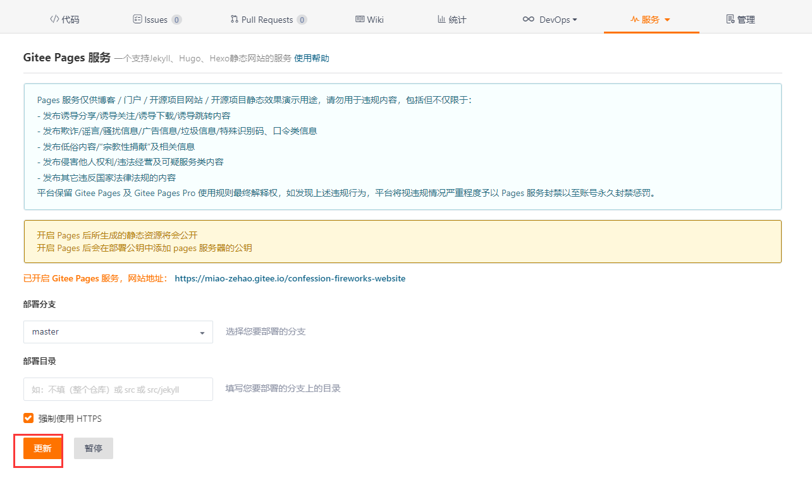Click the code brackets icon beside 代码
Image resolution: width=812 pixels, height=504 pixels.
click(54, 20)
